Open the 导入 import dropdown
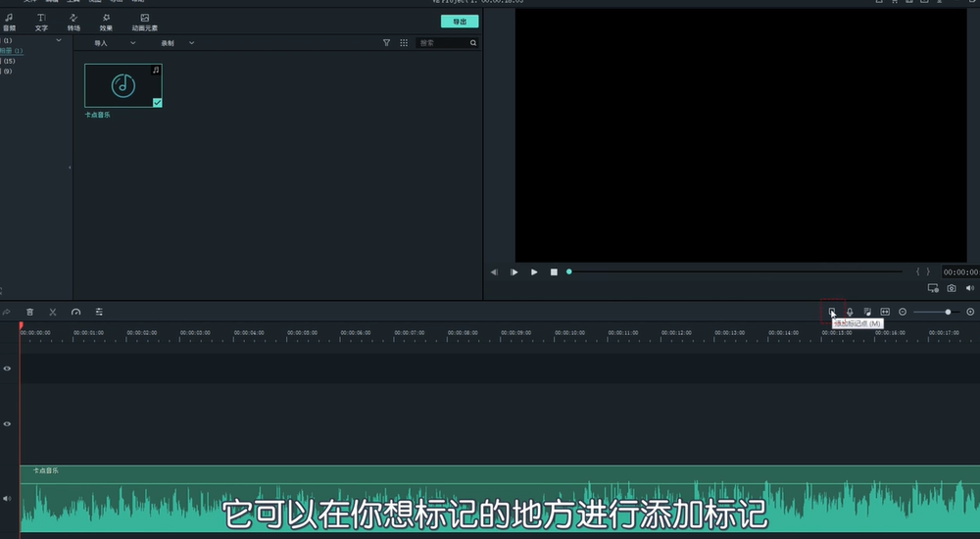The width and height of the screenshot is (980, 539). pos(115,43)
